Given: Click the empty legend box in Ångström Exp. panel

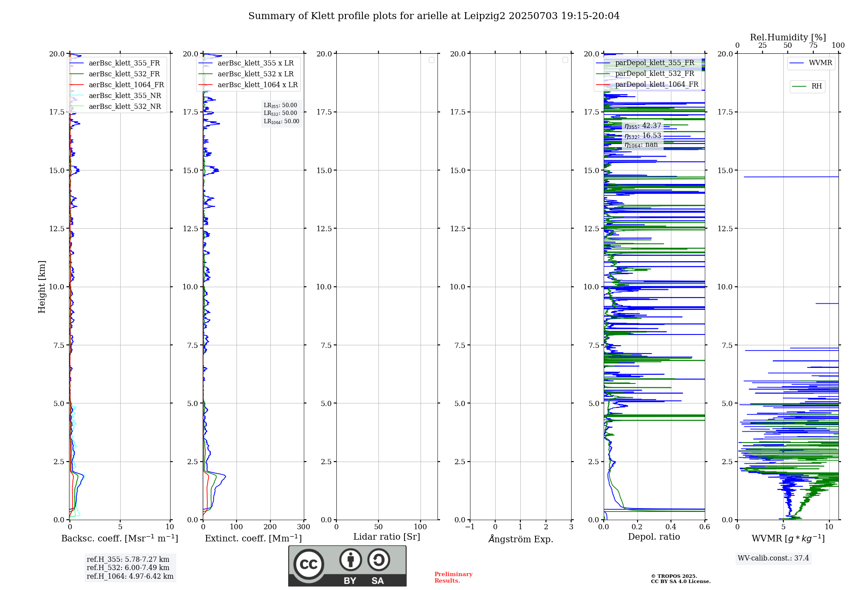Looking at the screenshot, I should point(565,60).
